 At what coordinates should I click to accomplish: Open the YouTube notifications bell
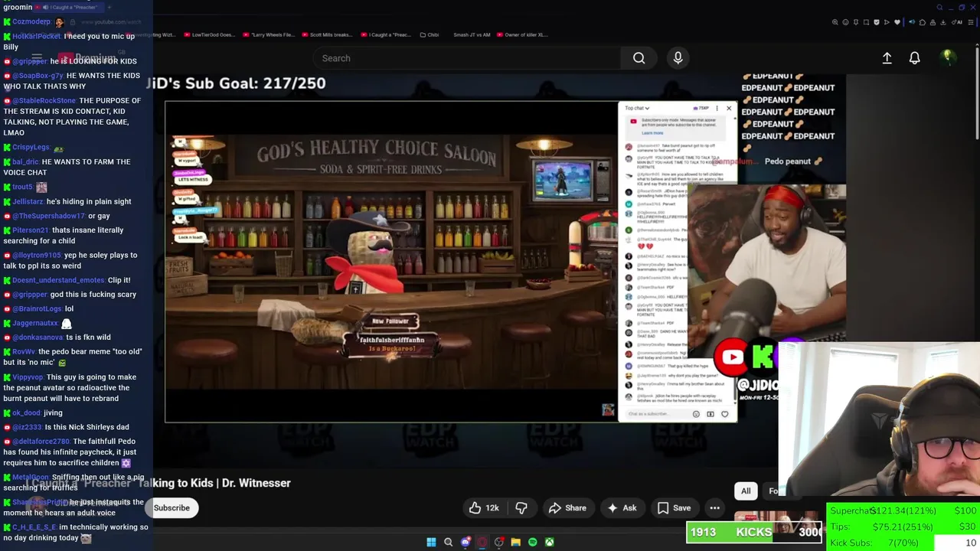914,58
